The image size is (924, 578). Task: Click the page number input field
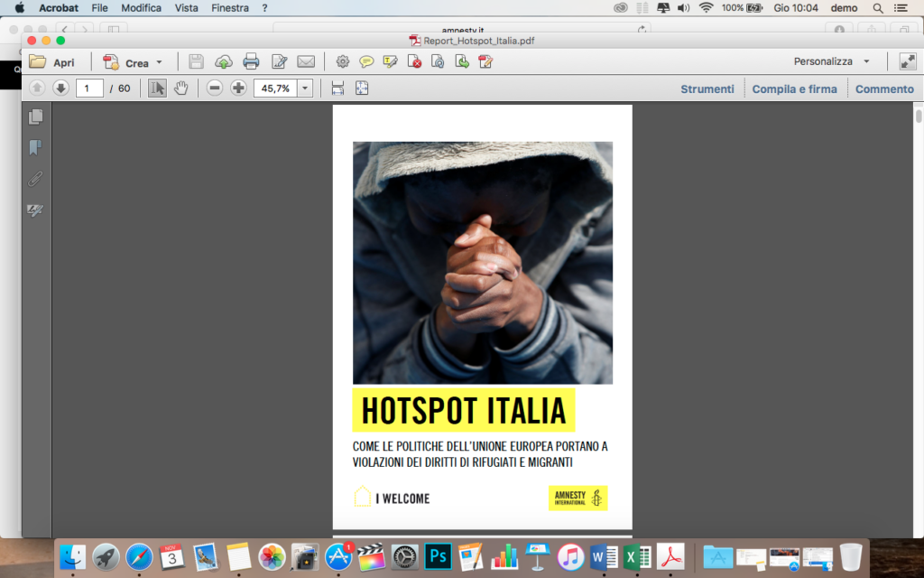pyautogui.click(x=89, y=88)
